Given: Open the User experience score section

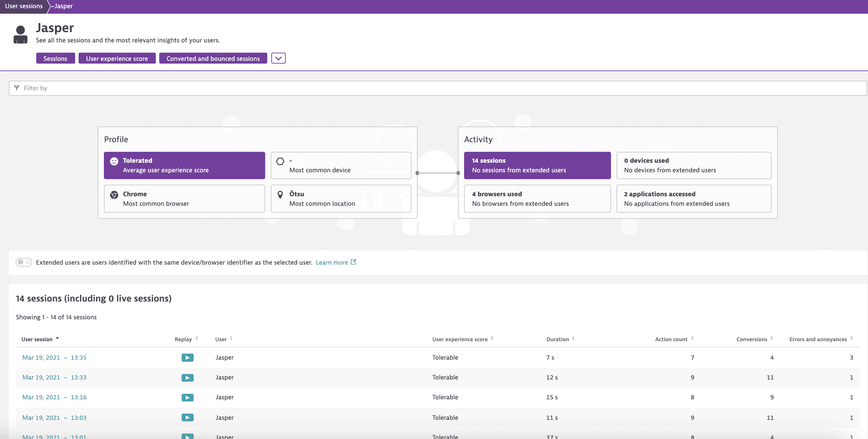Looking at the screenshot, I should point(117,58).
